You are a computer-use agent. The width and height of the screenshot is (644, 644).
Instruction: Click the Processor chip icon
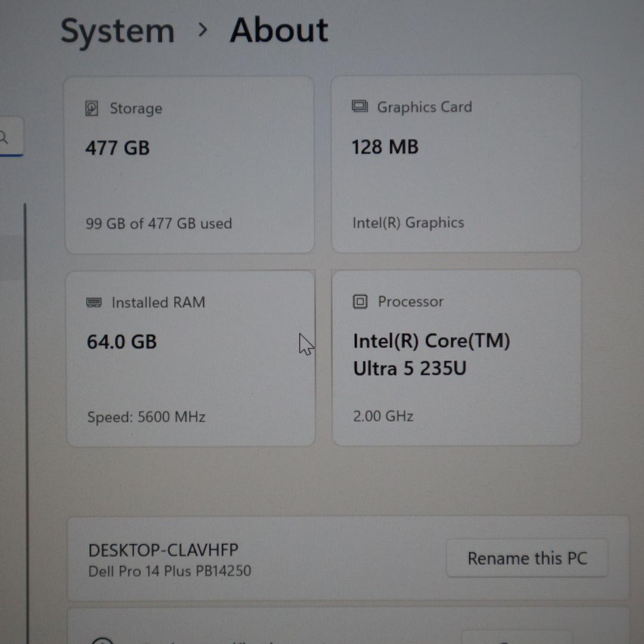pyautogui.click(x=360, y=302)
